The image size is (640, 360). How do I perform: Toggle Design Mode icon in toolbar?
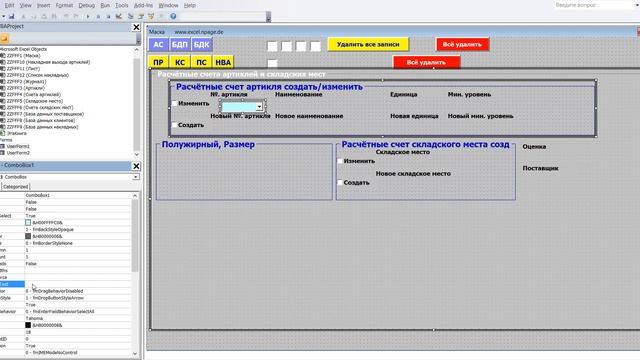(x=119, y=16)
